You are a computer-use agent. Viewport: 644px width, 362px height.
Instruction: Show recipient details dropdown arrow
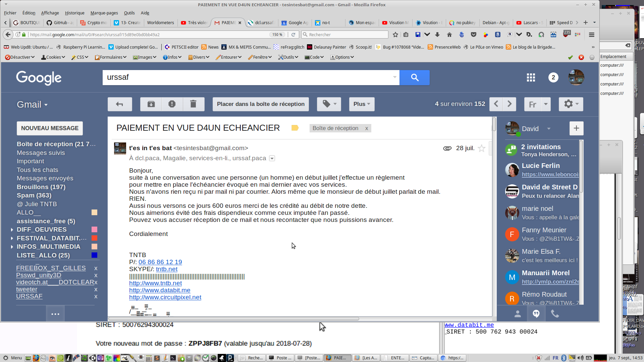272,159
